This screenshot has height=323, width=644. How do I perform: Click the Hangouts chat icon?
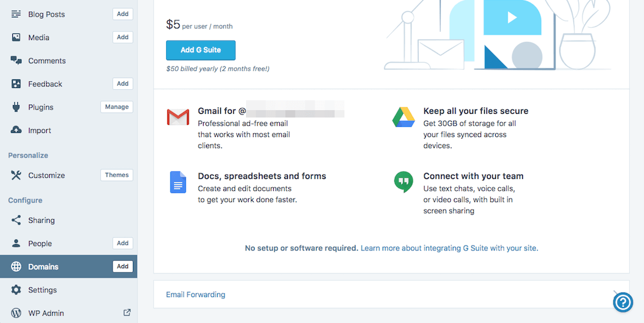pos(403,182)
